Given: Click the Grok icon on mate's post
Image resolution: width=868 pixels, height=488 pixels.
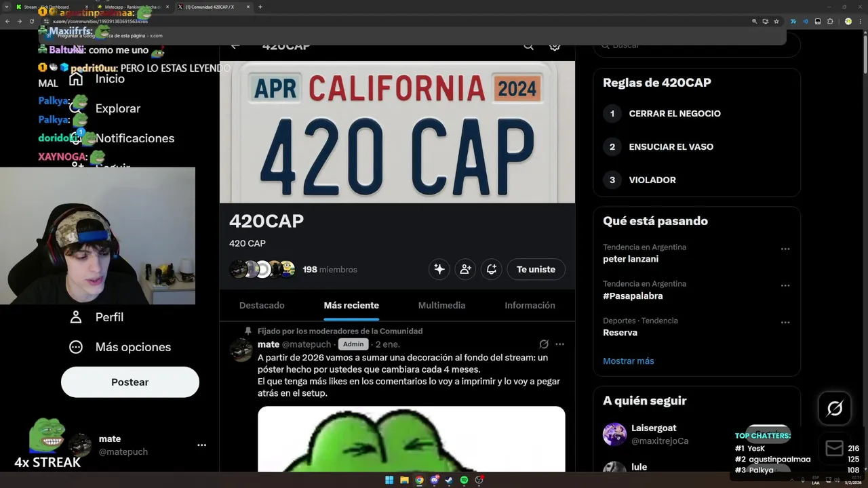Looking at the screenshot, I should [544, 344].
